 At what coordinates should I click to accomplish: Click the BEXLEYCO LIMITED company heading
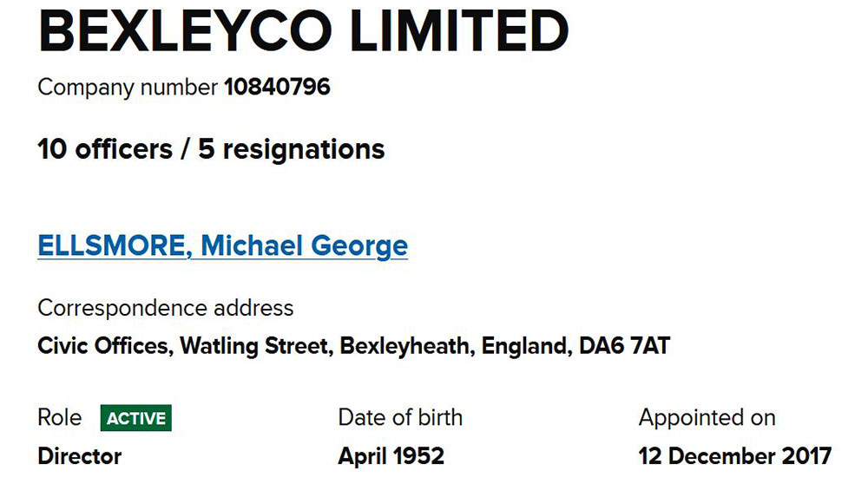point(303,31)
